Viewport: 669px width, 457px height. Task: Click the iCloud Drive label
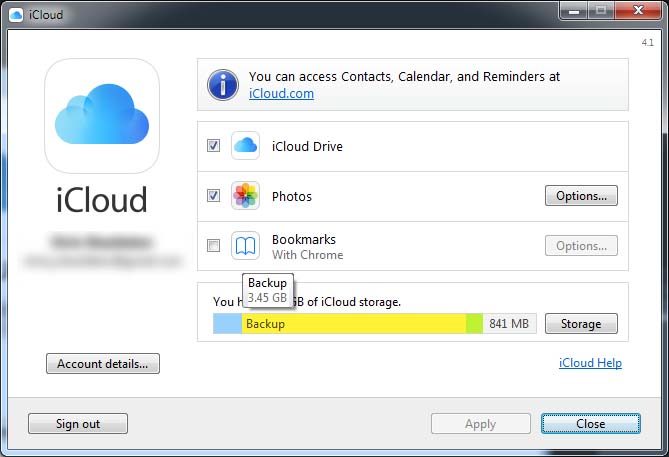[307, 146]
